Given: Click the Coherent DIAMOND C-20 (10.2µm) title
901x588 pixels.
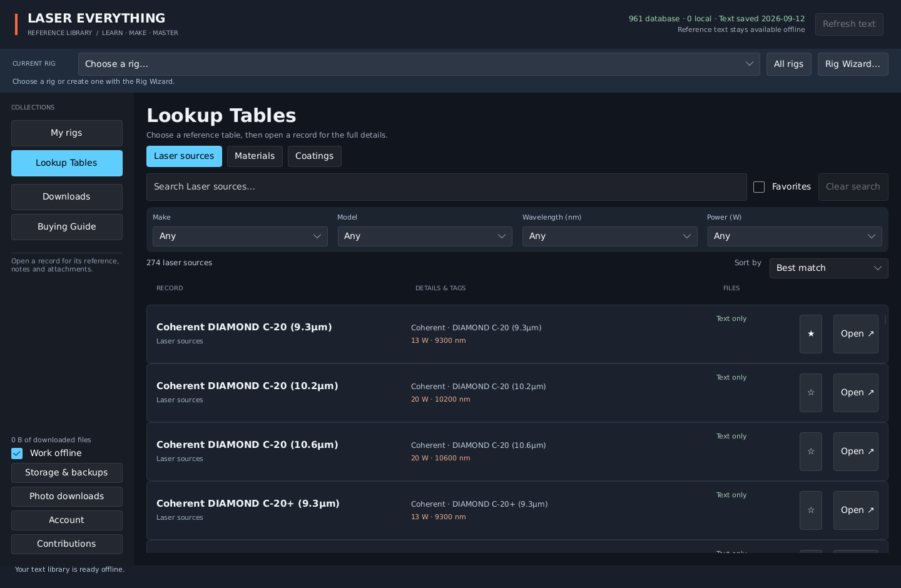Looking at the screenshot, I should pos(247,386).
